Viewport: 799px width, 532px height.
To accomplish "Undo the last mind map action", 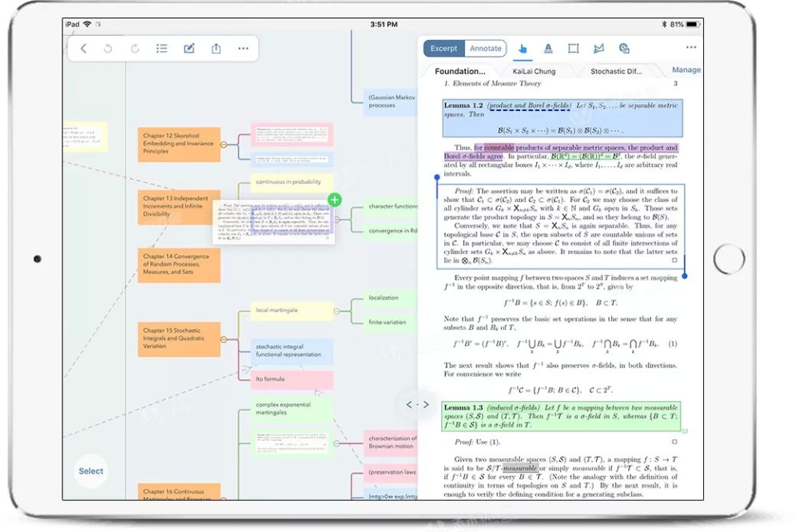I will 108,49.
